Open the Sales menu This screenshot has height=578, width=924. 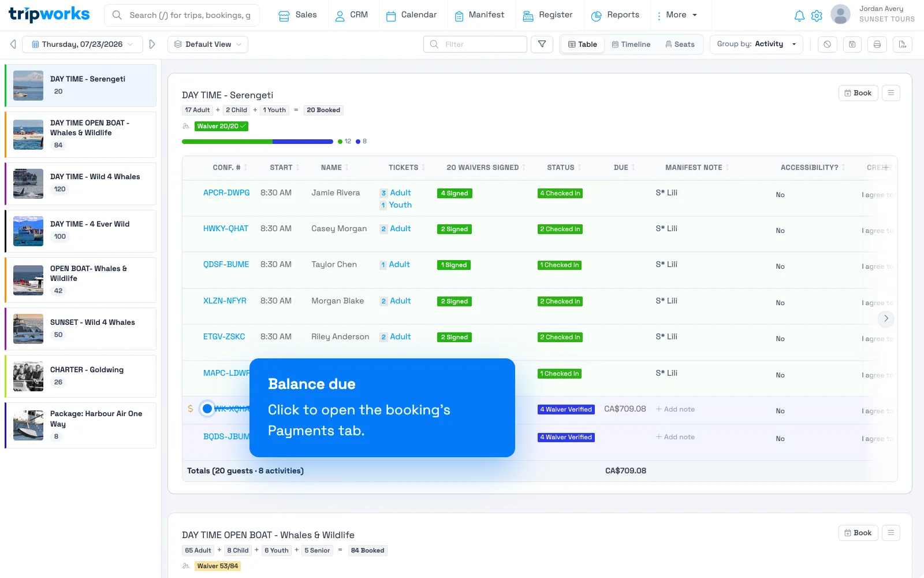(297, 15)
